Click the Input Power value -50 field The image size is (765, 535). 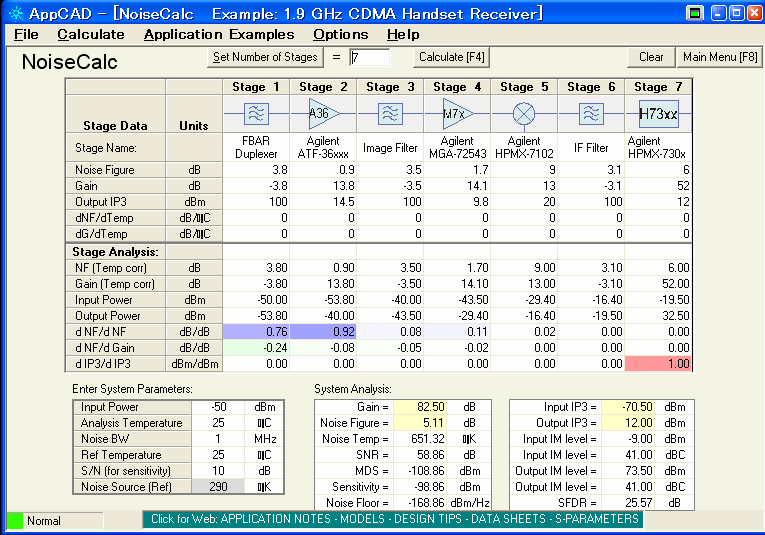[218, 407]
